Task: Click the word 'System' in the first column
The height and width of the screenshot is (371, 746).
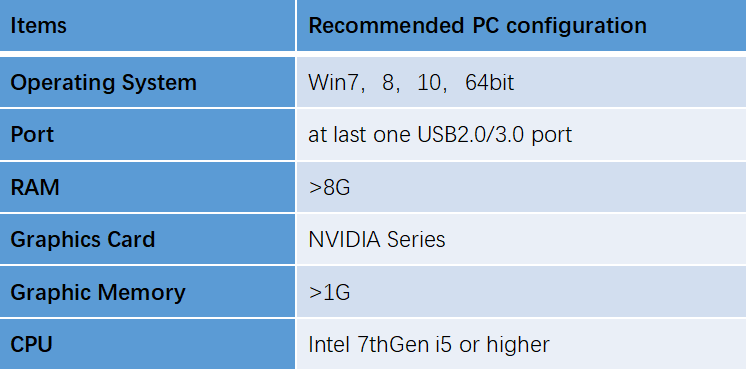Action: pos(159,84)
